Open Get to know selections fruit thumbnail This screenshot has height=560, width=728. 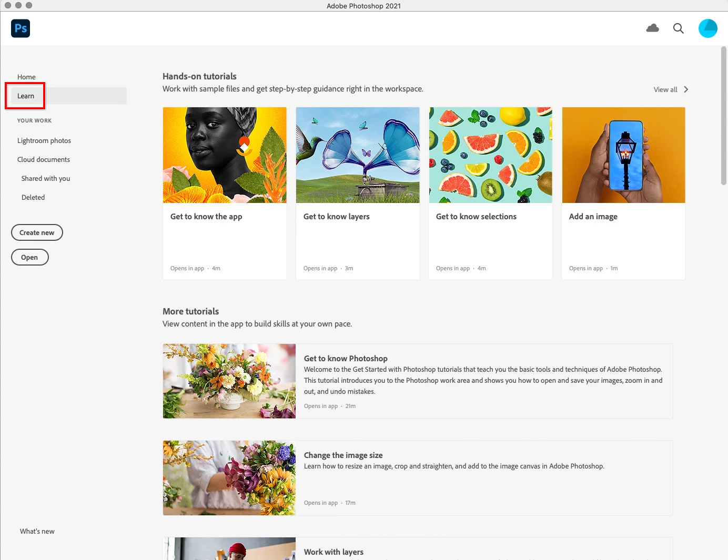(491, 155)
